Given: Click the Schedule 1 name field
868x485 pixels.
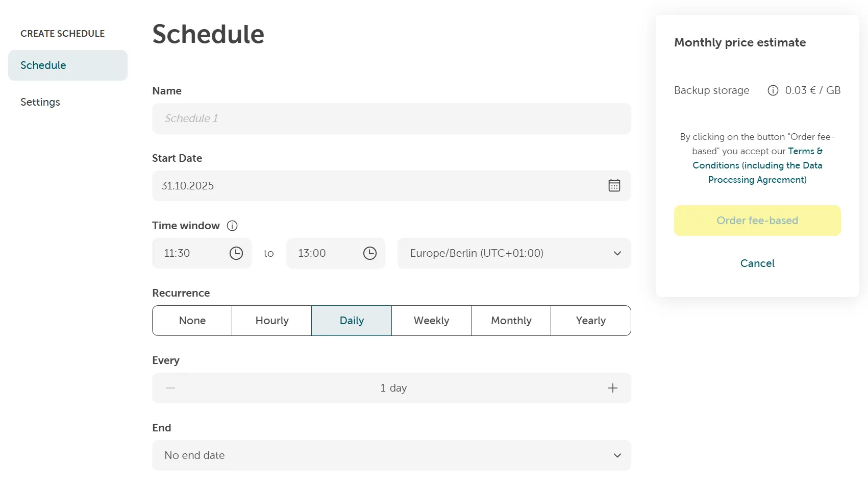Looking at the screenshot, I should 391,118.
